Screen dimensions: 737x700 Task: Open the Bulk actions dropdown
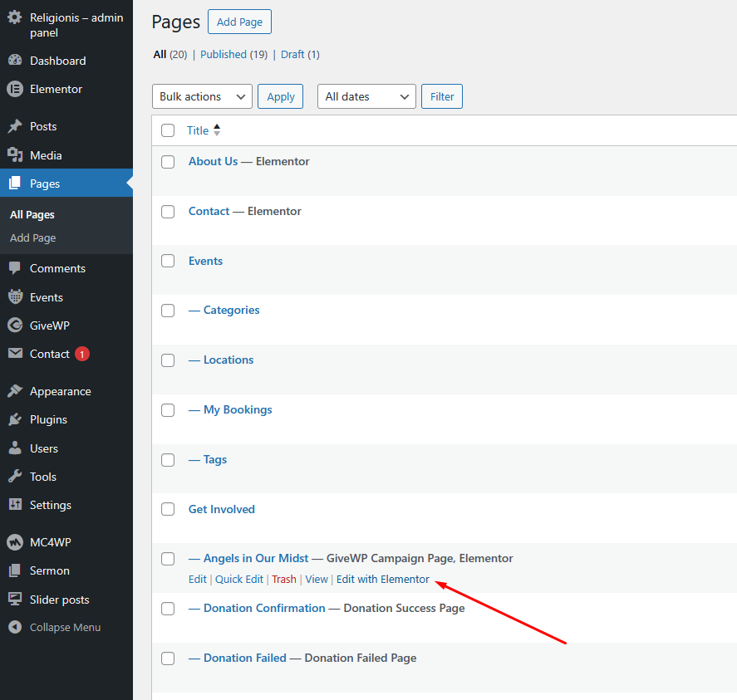[x=202, y=96]
